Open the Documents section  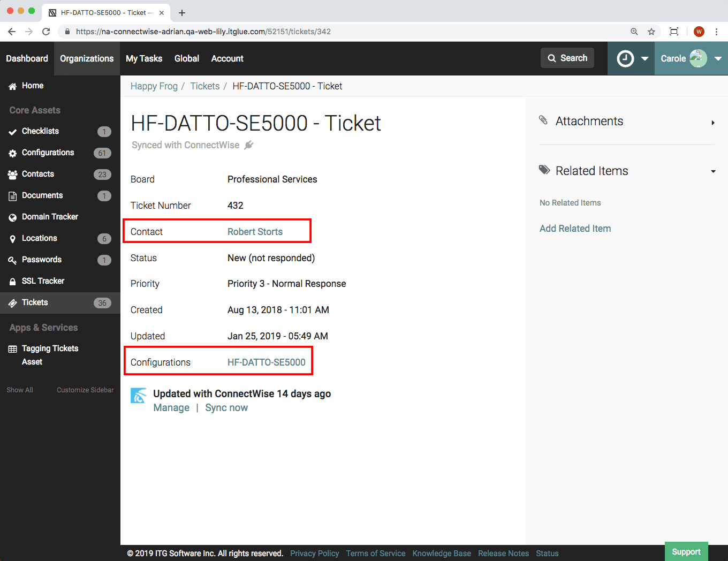tap(43, 195)
